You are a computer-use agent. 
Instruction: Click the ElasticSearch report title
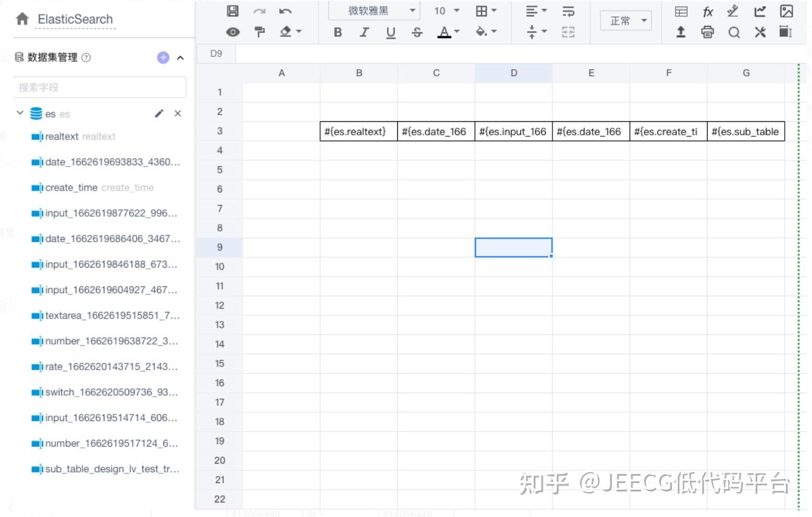pyautogui.click(x=75, y=19)
